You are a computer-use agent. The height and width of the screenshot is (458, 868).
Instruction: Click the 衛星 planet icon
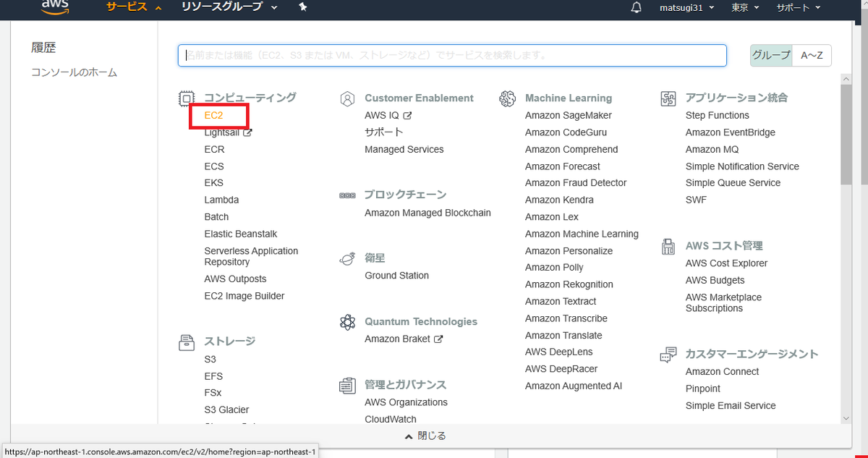(x=347, y=258)
